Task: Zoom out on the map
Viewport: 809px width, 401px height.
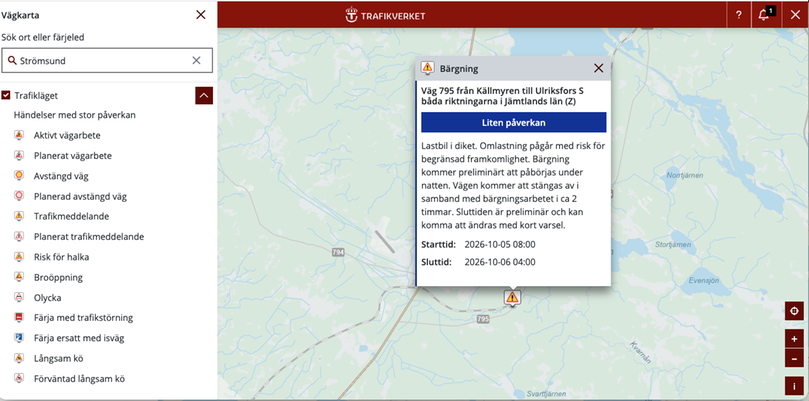Action: (794, 358)
